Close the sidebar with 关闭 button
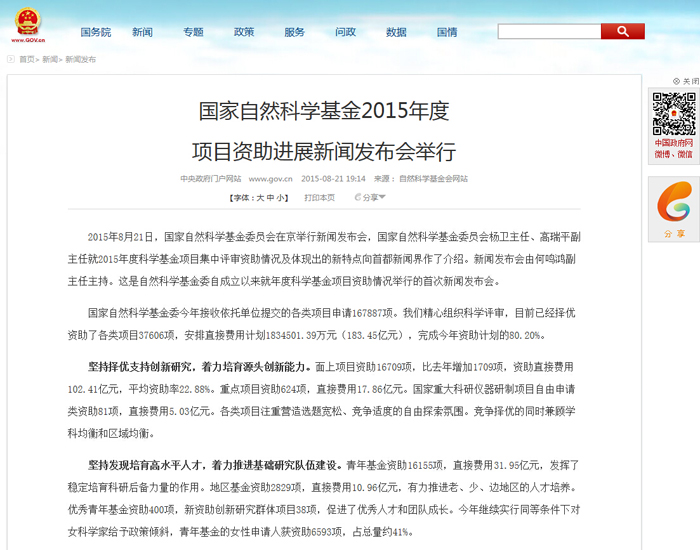 685,81
